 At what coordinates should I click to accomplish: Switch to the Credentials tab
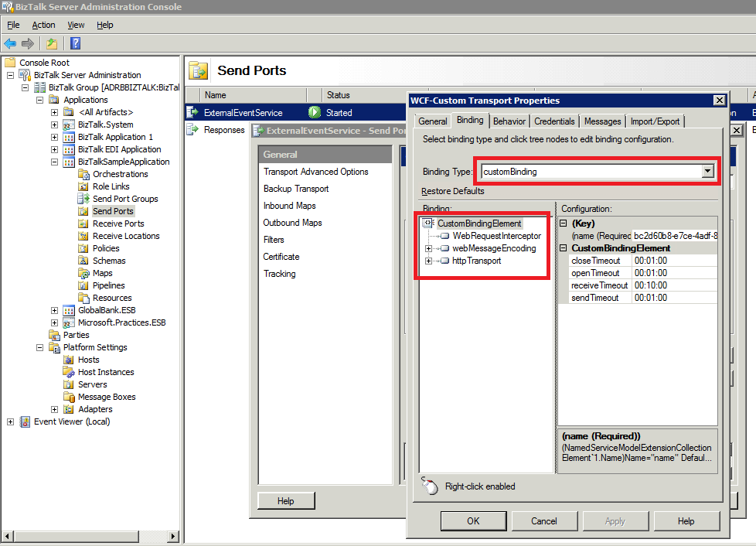(x=554, y=121)
